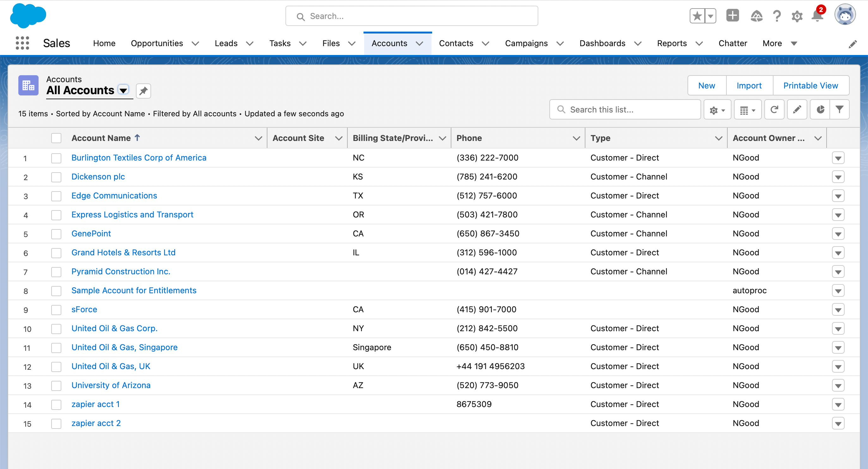This screenshot has width=868, height=469.
Task: Check the zapier acct 1 checkbox
Action: (56, 405)
